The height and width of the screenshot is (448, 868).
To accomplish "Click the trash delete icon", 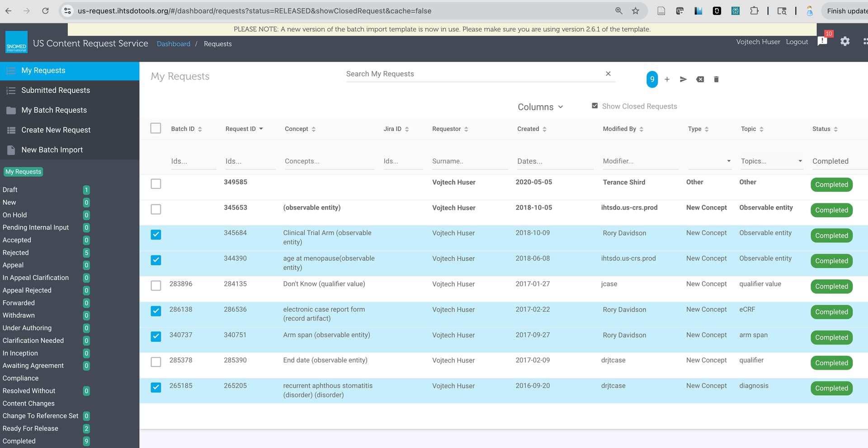I will [x=716, y=80].
